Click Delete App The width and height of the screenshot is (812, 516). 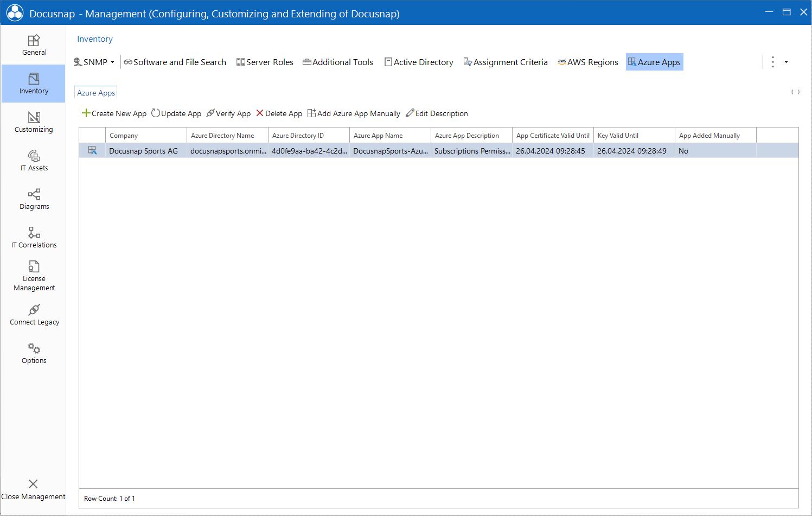[x=279, y=113]
